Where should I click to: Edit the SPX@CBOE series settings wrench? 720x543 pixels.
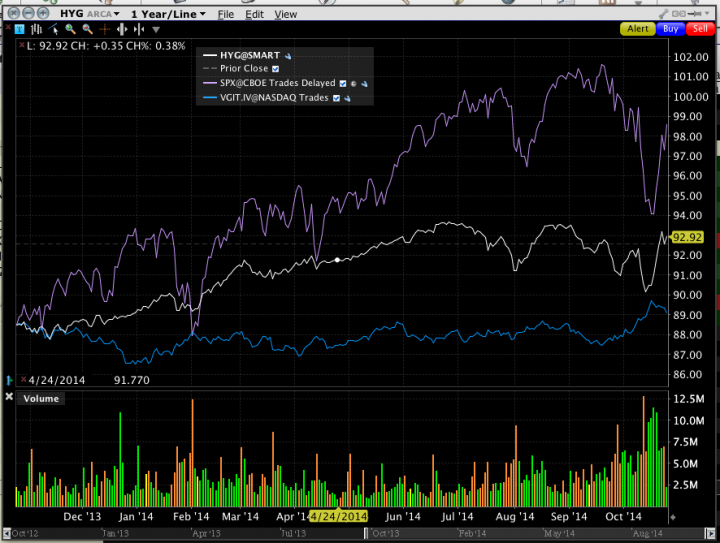(x=365, y=84)
